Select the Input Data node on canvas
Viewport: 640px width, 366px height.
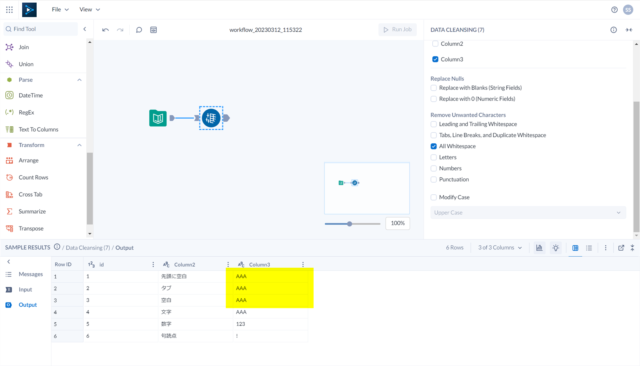tap(158, 118)
